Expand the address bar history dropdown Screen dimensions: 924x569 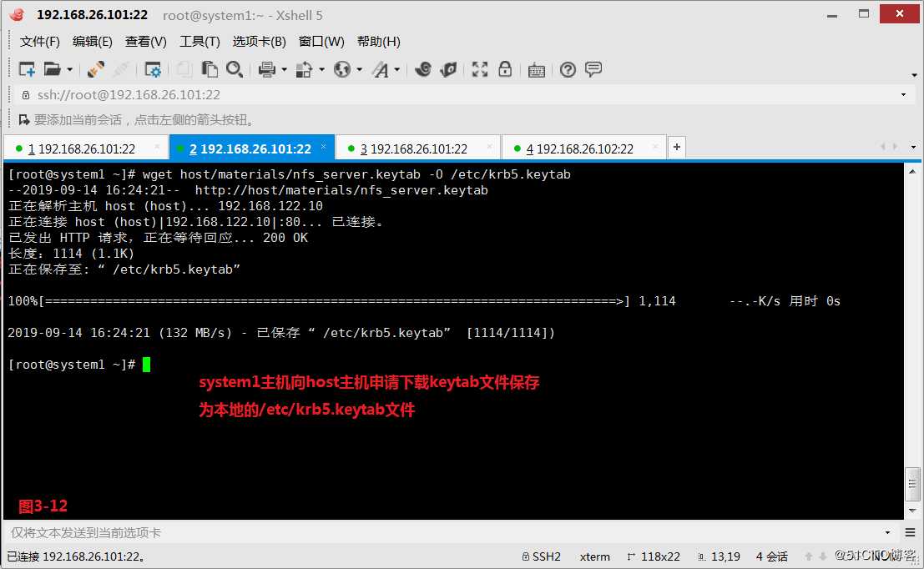[x=903, y=95]
